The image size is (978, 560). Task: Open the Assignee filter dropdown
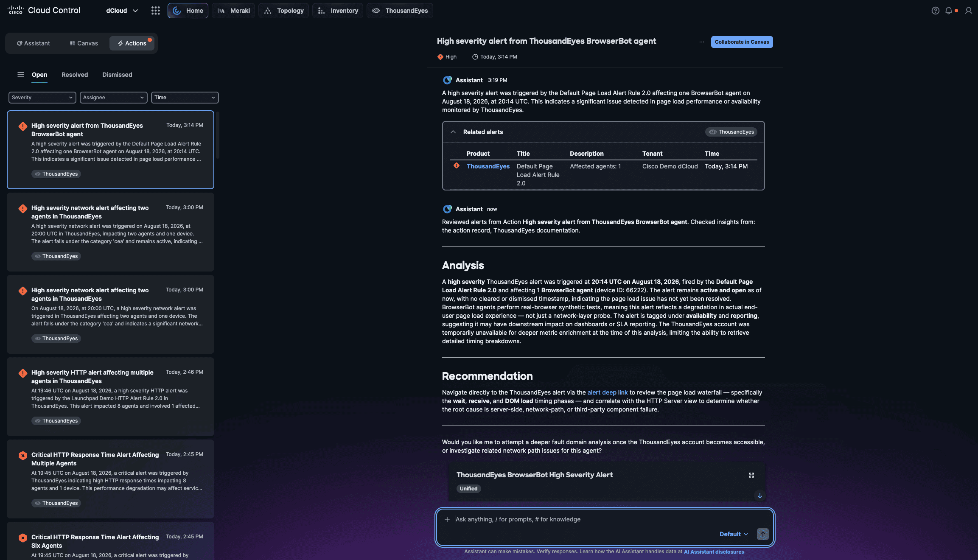113,98
